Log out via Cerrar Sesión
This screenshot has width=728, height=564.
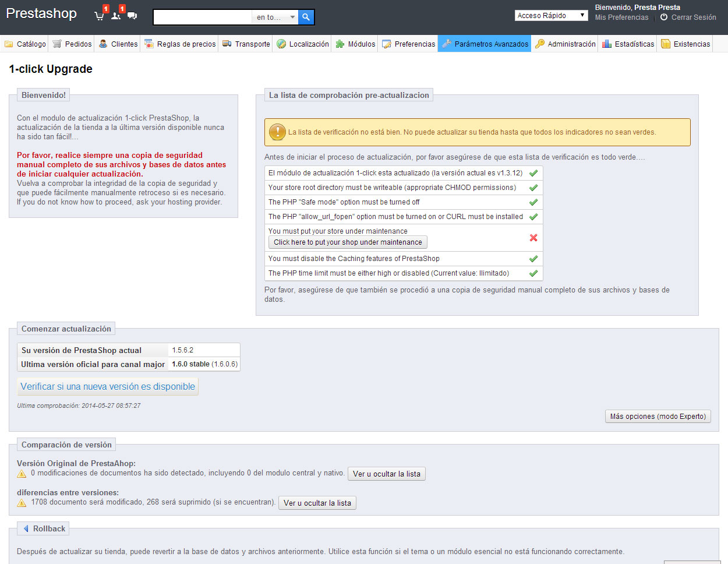tap(694, 17)
